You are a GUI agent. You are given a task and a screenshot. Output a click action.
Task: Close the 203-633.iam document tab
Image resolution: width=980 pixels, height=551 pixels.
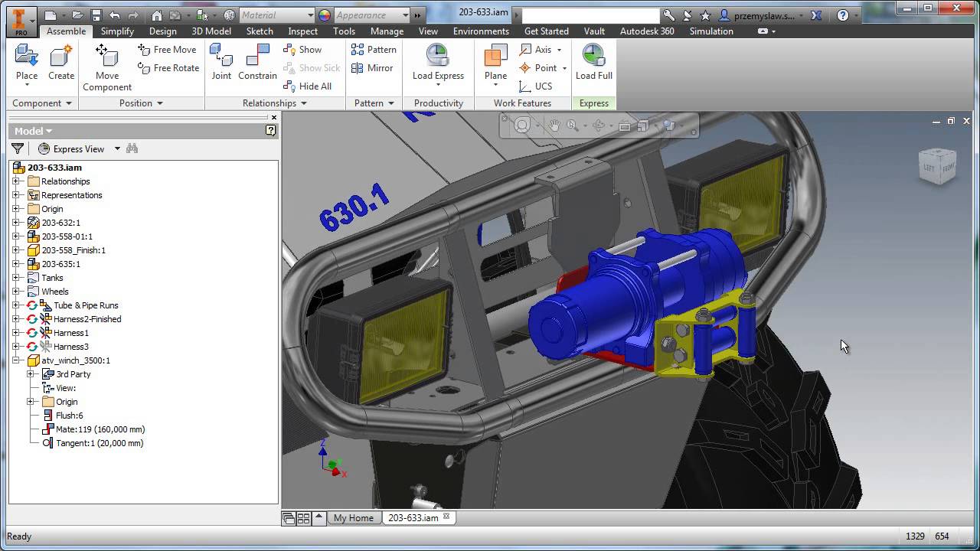point(446,517)
